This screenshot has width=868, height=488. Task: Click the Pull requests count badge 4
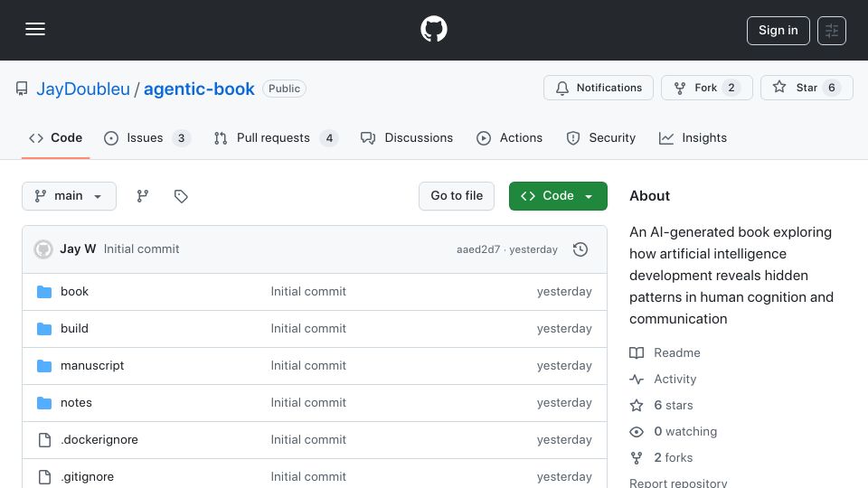coord(329,137)
